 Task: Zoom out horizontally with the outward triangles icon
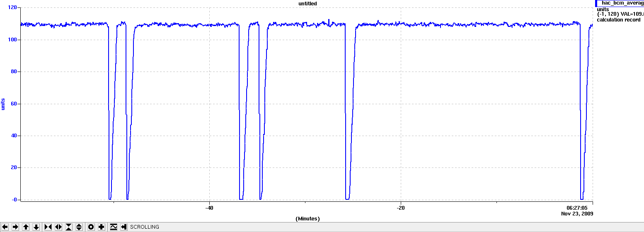58,227
